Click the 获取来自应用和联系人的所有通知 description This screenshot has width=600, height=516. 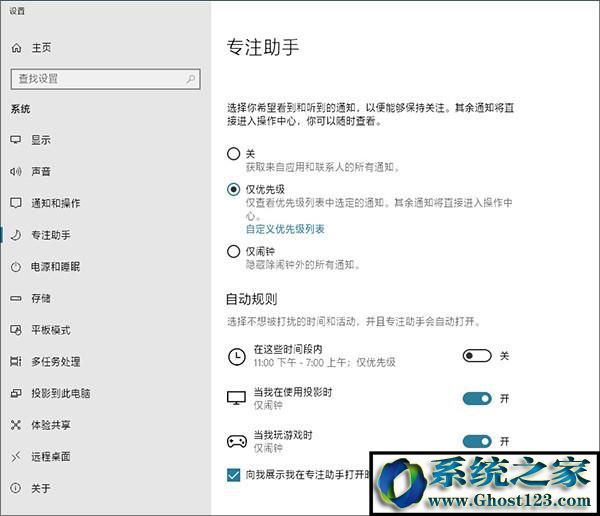(323, 167)
